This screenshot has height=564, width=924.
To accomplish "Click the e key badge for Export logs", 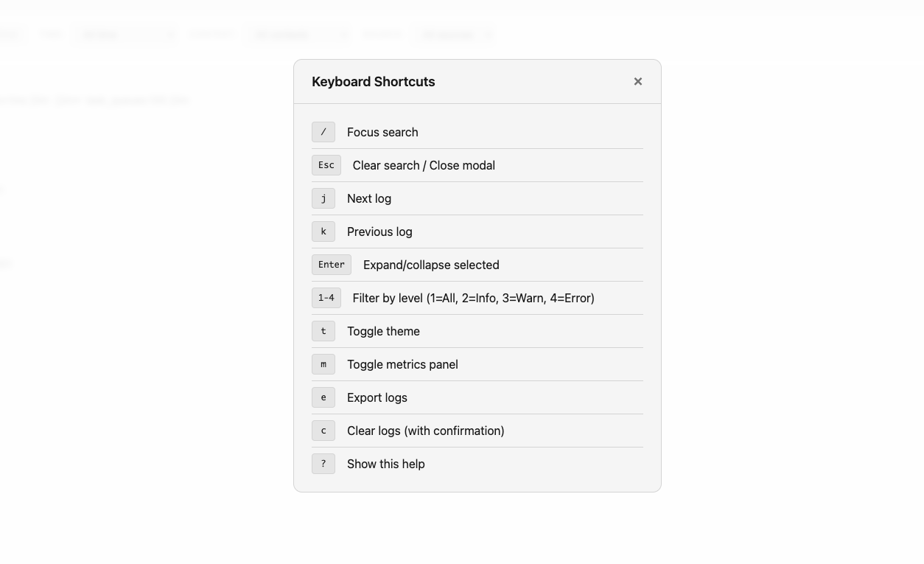I will click(323, 397).
